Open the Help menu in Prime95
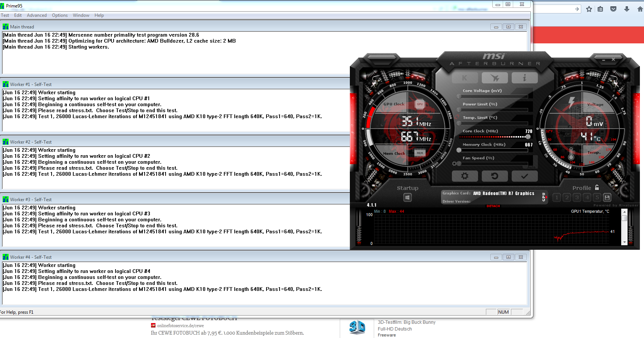 (x=99, y=15)
